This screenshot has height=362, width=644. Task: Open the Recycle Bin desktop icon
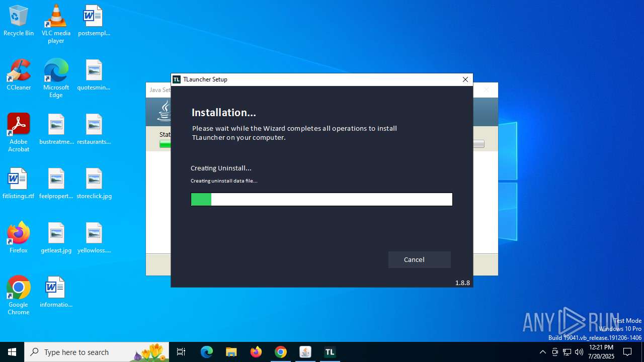pyautogui.click(x=19, y=21)
